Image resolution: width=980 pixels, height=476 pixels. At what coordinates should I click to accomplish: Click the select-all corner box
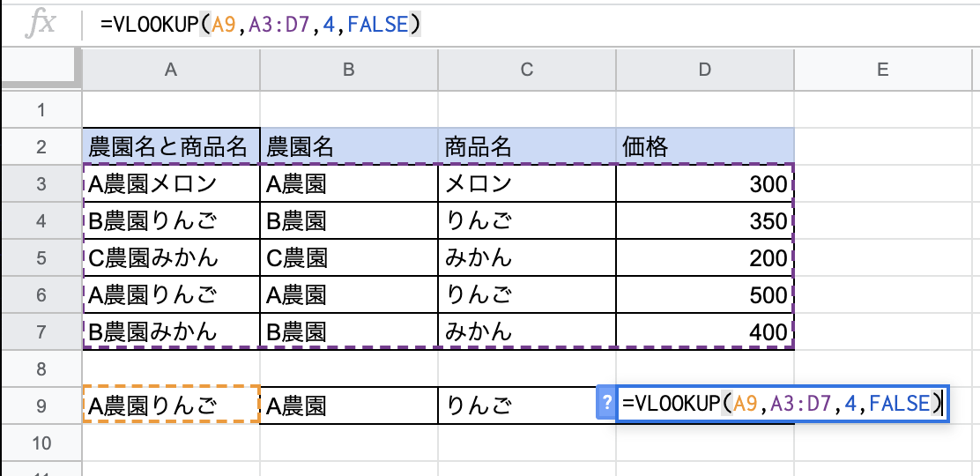coord(41,69)
